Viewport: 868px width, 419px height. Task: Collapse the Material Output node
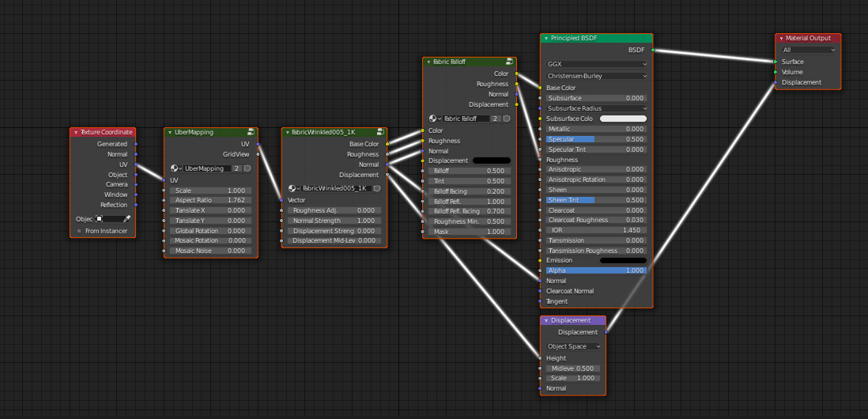tap(781, 39)
